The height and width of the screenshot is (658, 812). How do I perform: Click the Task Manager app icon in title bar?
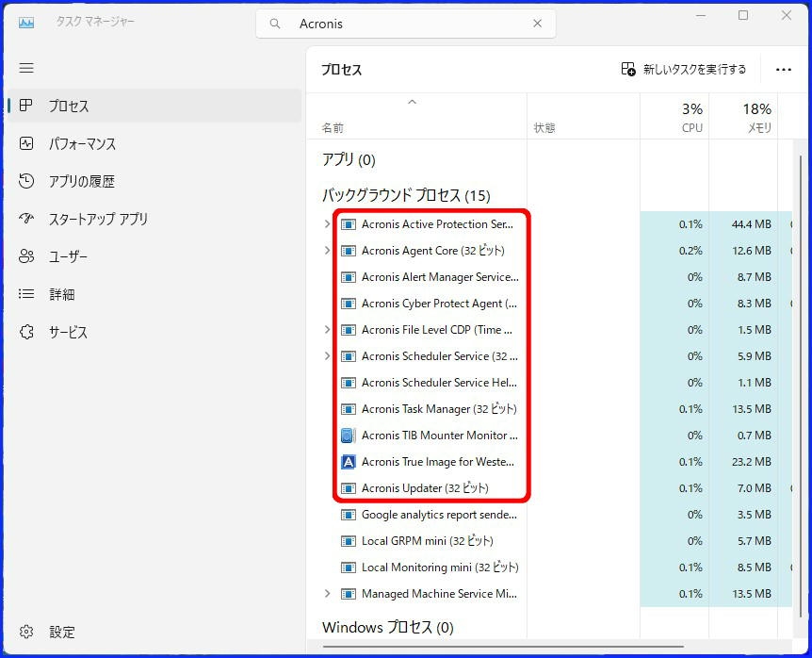(26, 23)
